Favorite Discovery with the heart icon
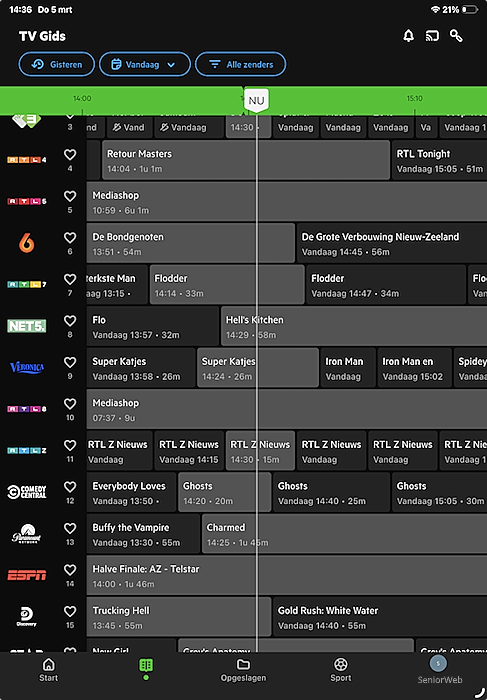The width and height of the screenshot is (487, 700). (70, 611)
